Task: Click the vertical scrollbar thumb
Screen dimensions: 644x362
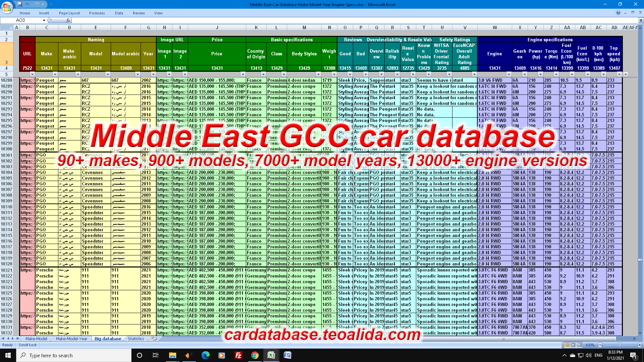Action: (x=640, y=260)
